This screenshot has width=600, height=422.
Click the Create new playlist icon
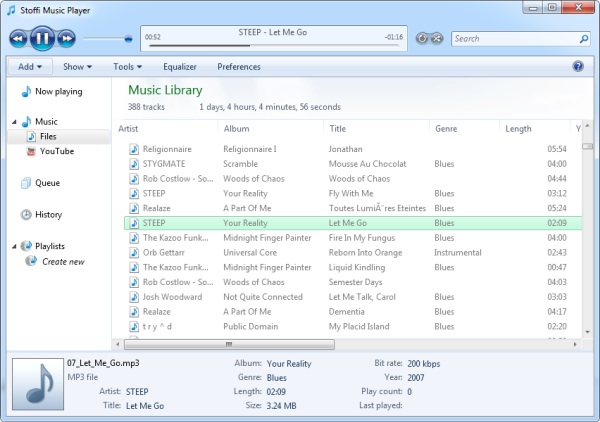(31, 261)
